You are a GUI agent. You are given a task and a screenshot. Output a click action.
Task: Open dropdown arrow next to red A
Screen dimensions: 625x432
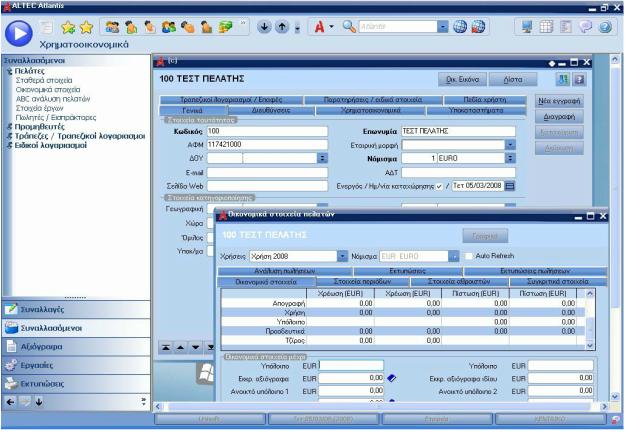[331, 27]
